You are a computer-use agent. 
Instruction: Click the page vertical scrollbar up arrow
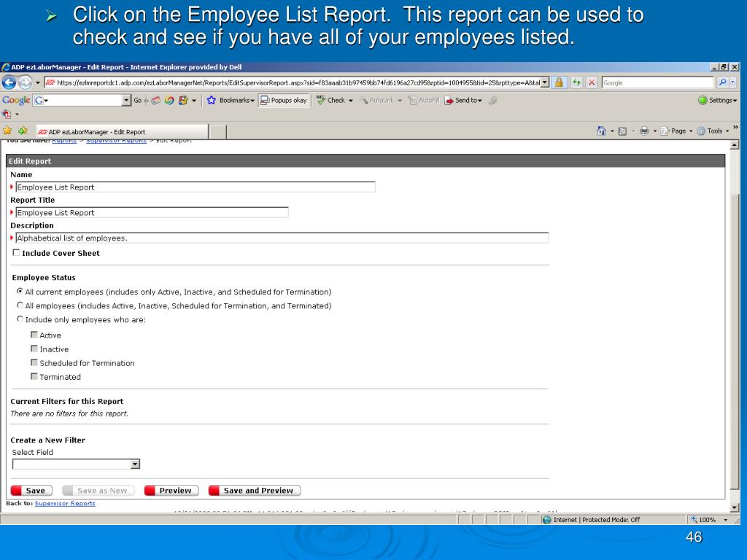coord(734,145)
